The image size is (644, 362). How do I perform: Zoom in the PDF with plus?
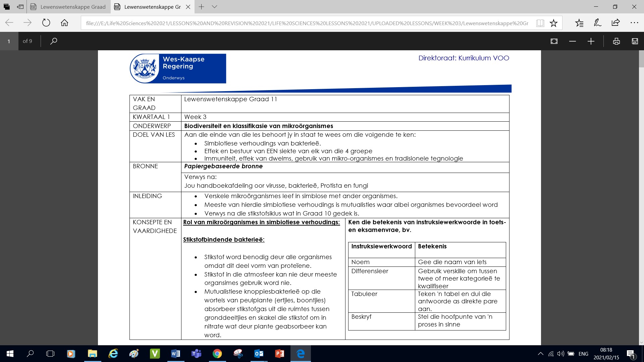point(591,41)
